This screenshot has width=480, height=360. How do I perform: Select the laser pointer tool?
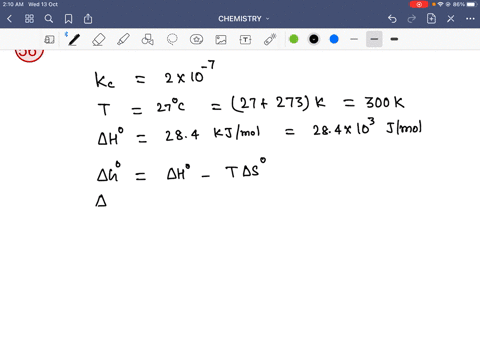pyautogui.click(x=270, y=39)
